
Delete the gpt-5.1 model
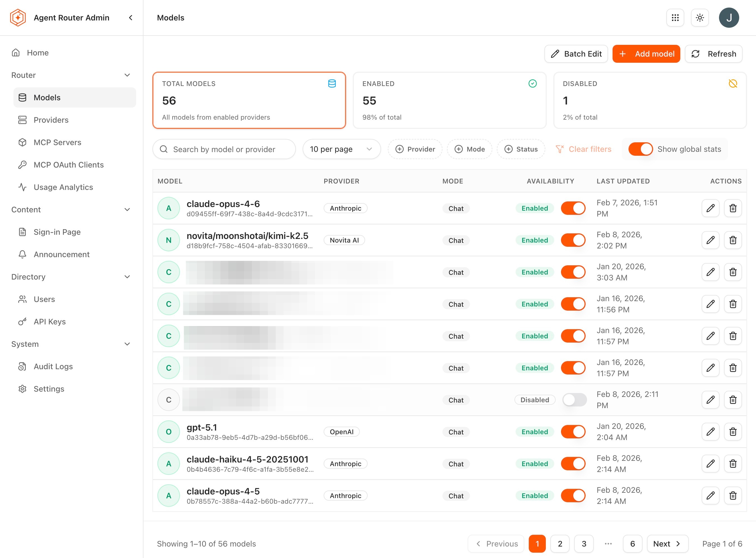pos(733,432)
